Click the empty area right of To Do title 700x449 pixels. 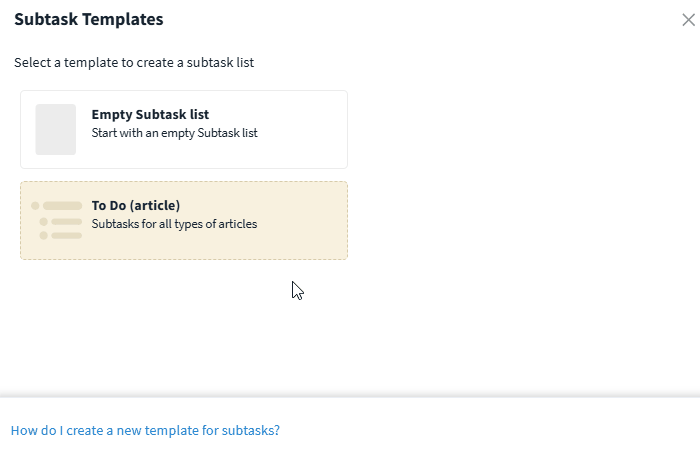pyautogui.click(x=263, y=205)
